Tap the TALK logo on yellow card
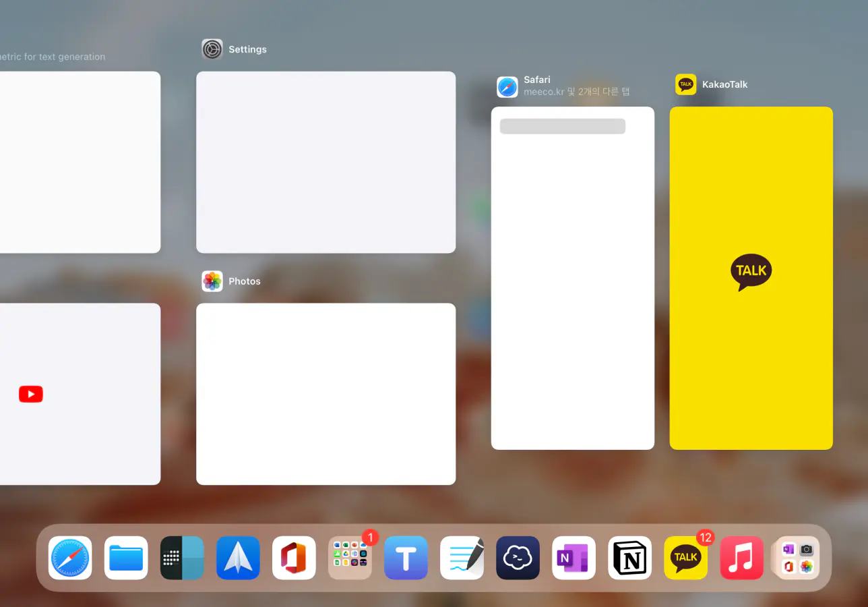Image resolution: width=868 pixels, height=607 pixels. tap(751, 272)
